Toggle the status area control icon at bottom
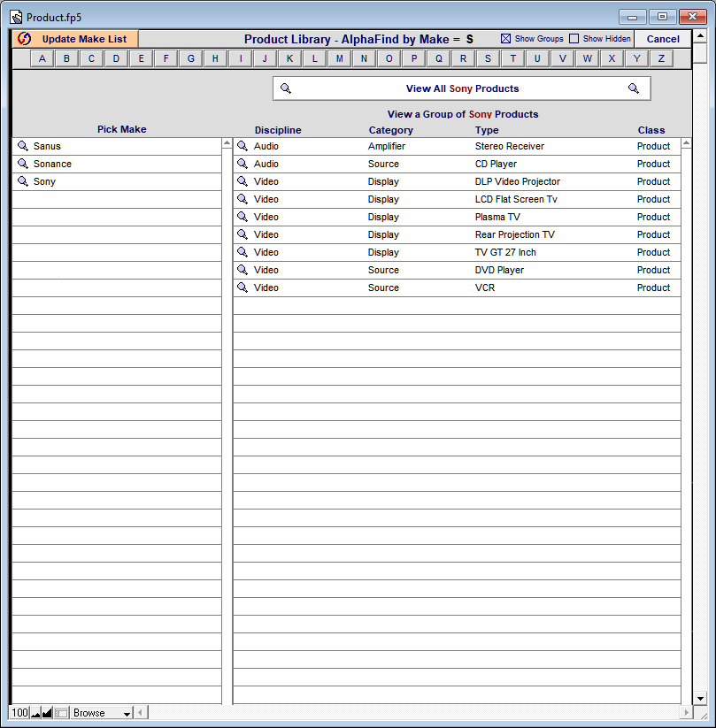 pyautogui.click(x=61, y=713)
